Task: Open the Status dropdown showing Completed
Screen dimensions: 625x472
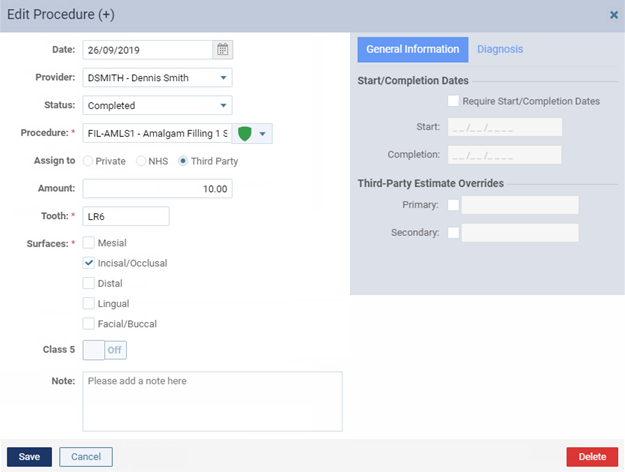Action: (157, 106)
